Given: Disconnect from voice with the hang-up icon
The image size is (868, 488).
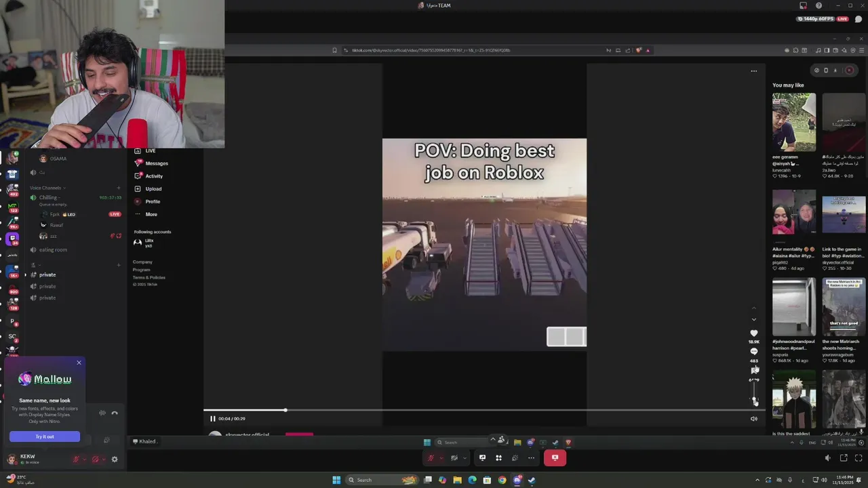Looking at the screenshot, I should 115,413.
